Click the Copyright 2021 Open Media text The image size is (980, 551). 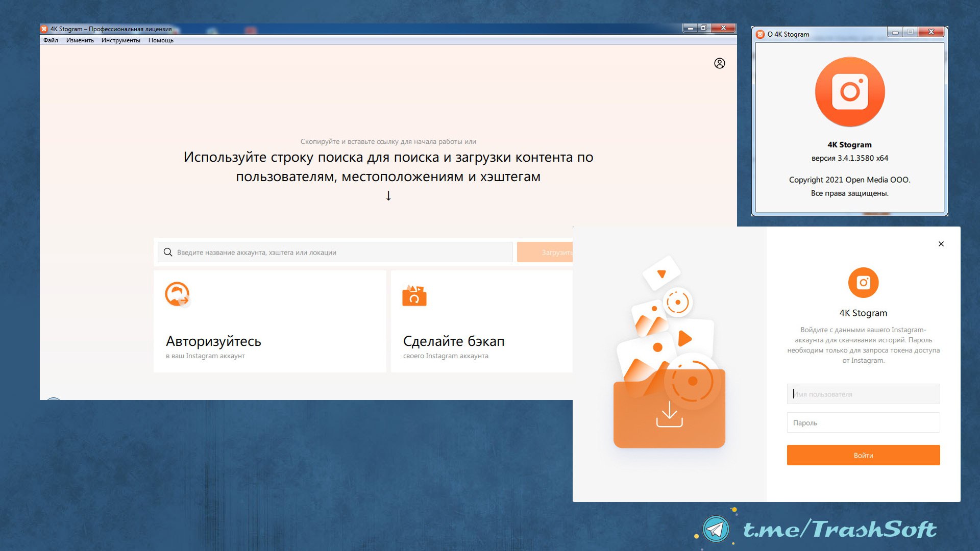pos(849,180)
